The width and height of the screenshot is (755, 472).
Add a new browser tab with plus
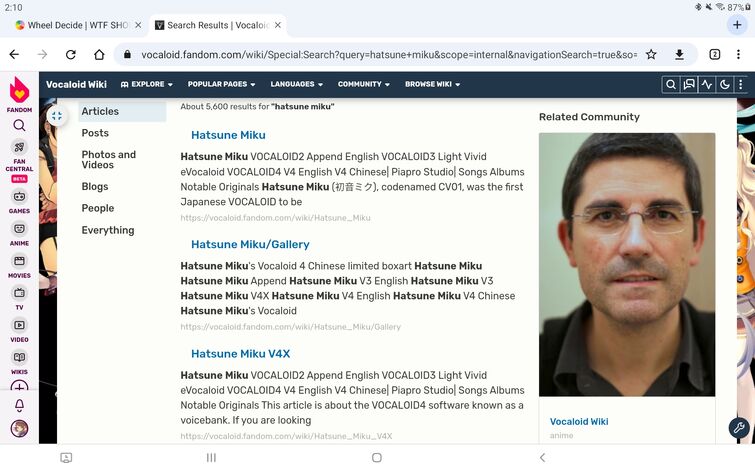[737, 24]
